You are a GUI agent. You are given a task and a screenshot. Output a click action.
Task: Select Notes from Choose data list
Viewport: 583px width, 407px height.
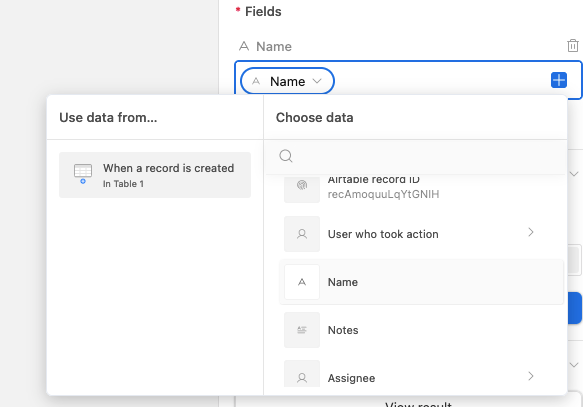pyautogui.click(x=422, y=330)
